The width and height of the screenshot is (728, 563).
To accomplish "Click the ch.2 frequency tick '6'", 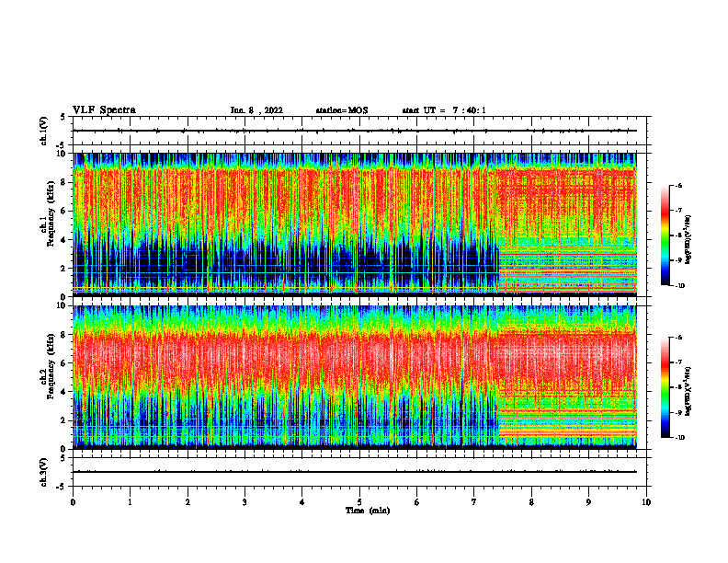I will 65,363.
